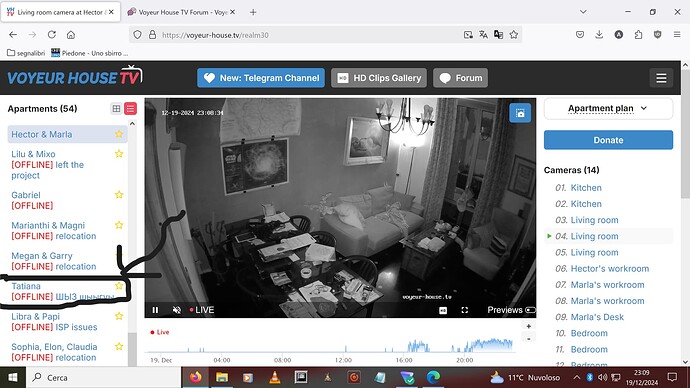Viewport: 690px width, 388px height.
Task: Enter fullscreen video mode
Action: [x=464, y=310]
